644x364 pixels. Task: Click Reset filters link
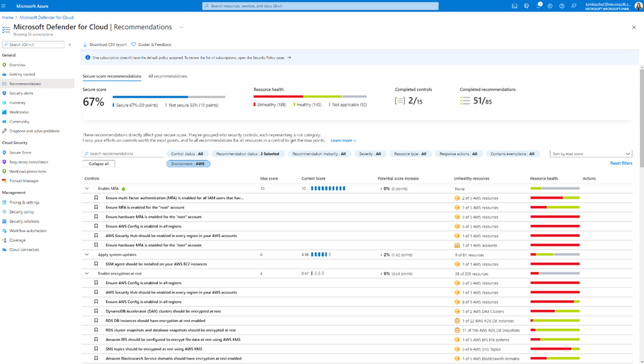pyautogui.click(x=621, y=164)
